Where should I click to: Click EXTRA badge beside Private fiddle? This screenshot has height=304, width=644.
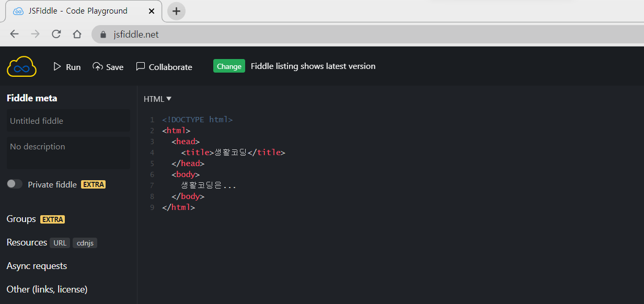click(x=94, y=184)
